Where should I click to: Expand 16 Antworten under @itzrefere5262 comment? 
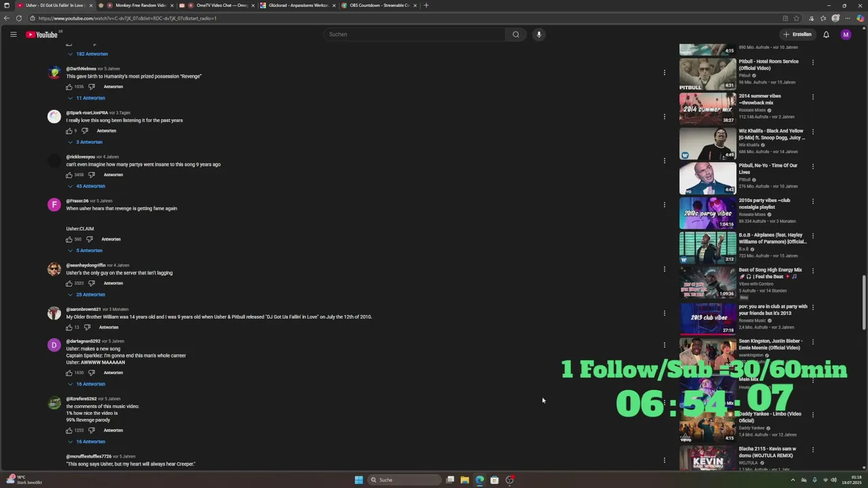(x=86, y=442)
